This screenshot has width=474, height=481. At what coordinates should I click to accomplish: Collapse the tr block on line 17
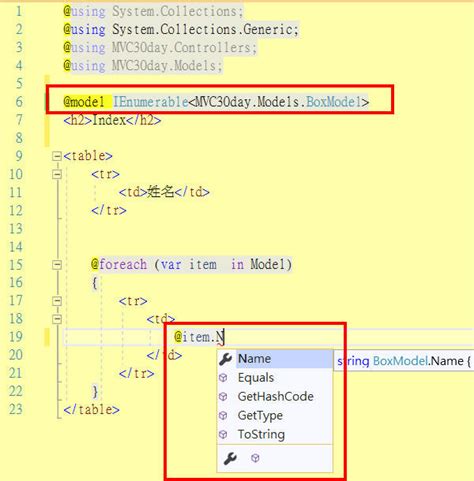[x=57, y=301]
